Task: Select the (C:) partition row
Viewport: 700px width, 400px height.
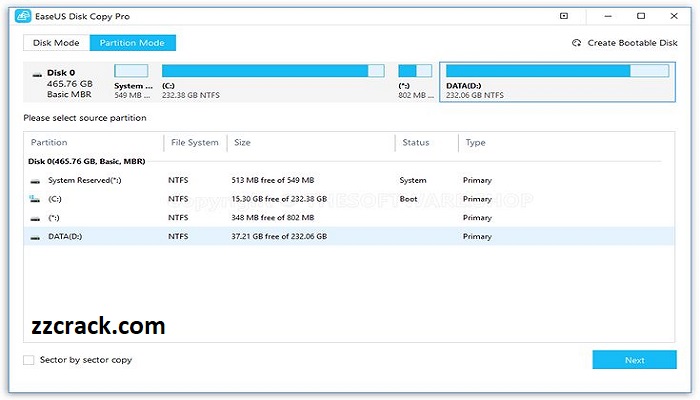Action: coord(349,199)
